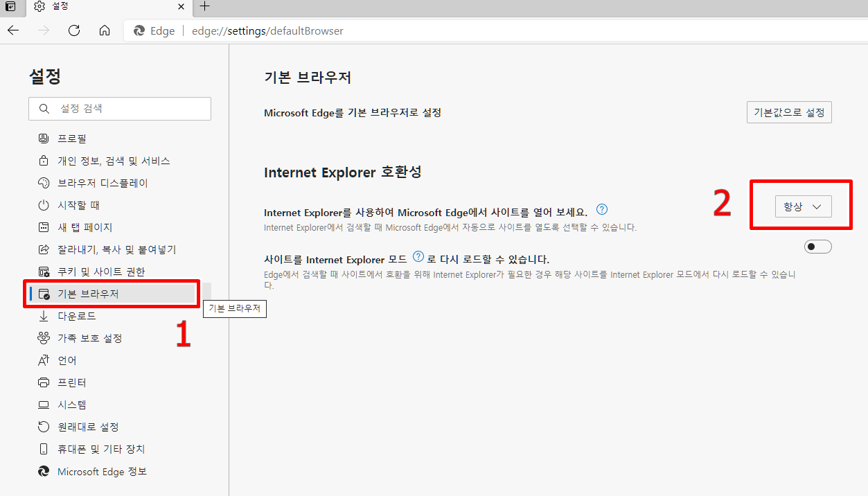Go to home page icon
Screen dimensions: 868x496
tap(105, 30)
